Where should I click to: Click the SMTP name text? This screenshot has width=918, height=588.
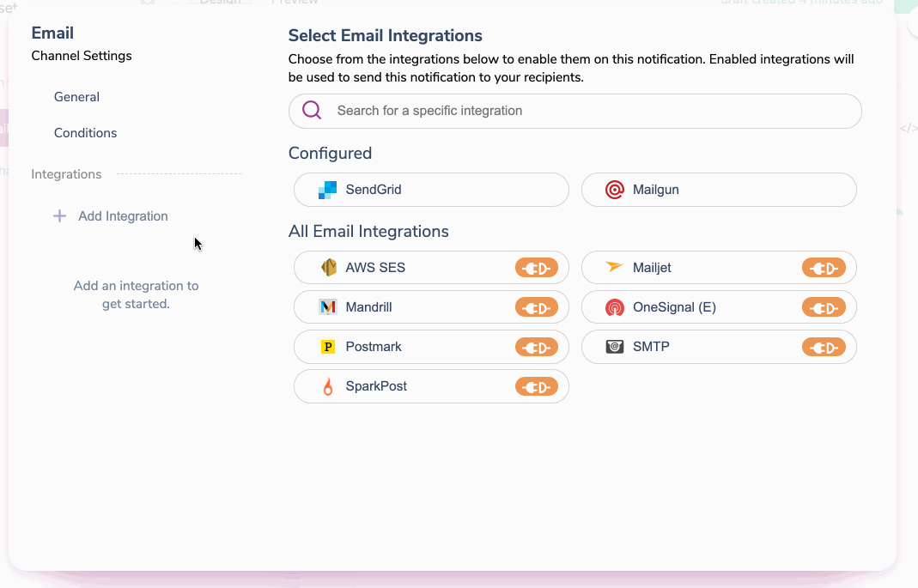[x=651, y=347]
